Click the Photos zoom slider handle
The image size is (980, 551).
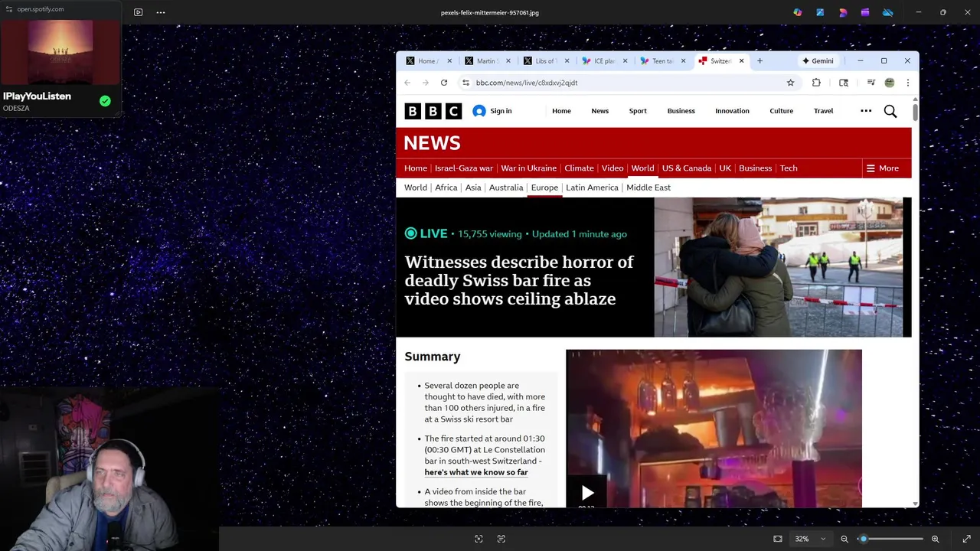click(x=864, y=539)
